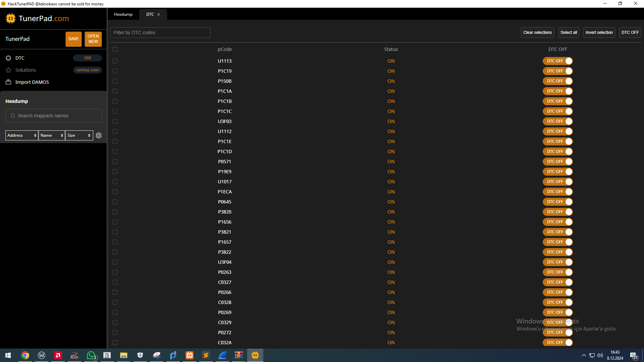Click the DTC chip icon in sidebar

(8, 58)
